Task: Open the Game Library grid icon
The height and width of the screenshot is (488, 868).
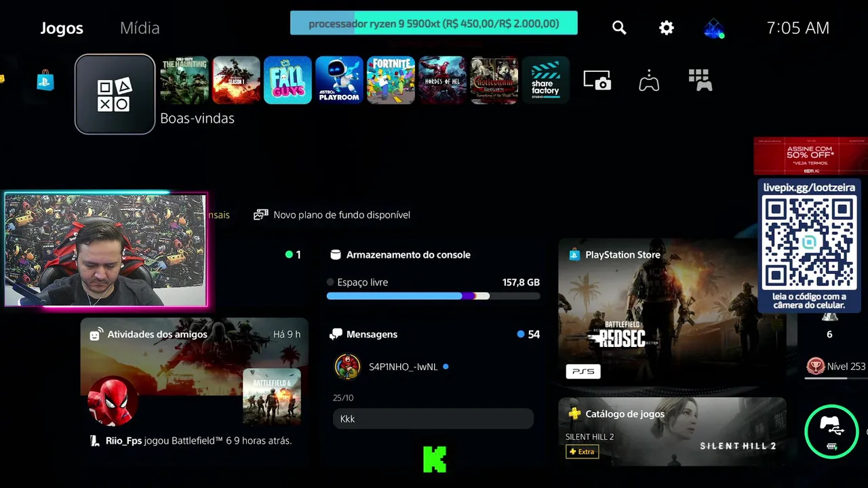Action: 700,80
